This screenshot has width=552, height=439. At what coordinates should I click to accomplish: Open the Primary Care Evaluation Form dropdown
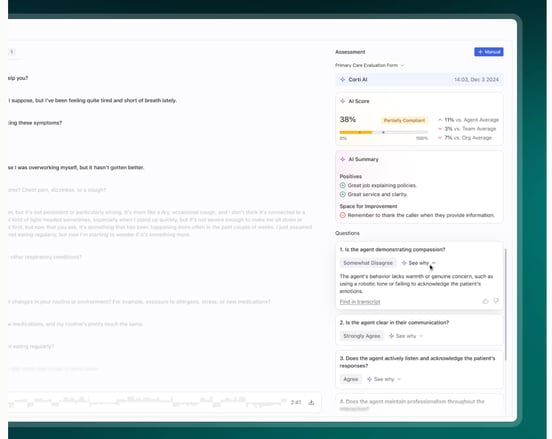pyautogui.click(x=370, y=65)
